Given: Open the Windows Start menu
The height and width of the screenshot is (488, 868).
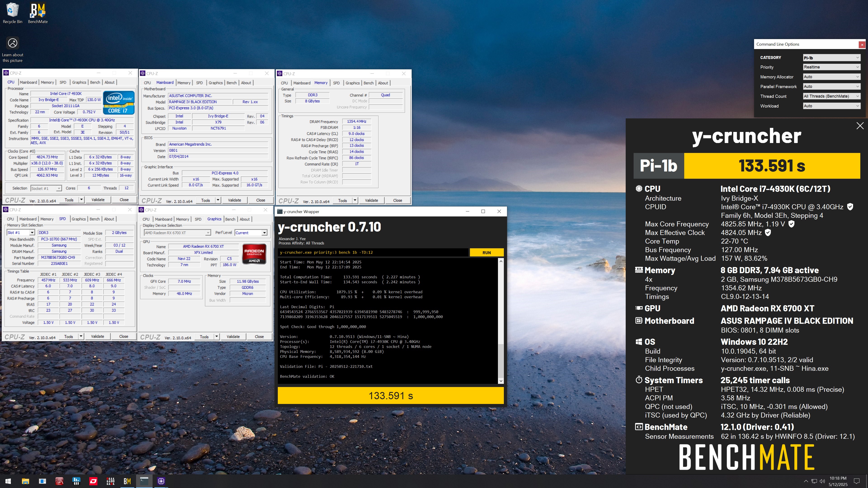Looking at the screenshot, I should click(x=8, y=481).
